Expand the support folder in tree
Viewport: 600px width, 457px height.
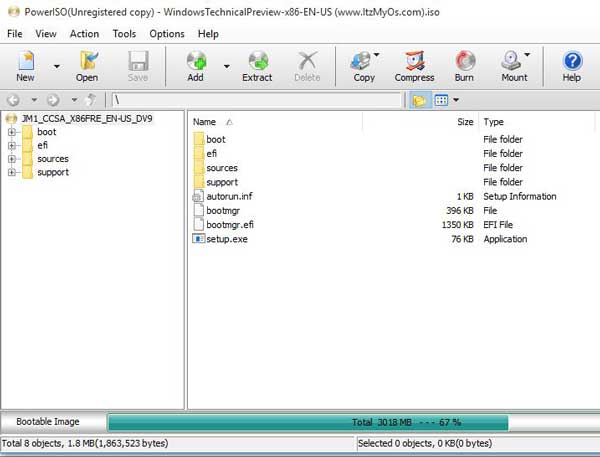(11, 173)
